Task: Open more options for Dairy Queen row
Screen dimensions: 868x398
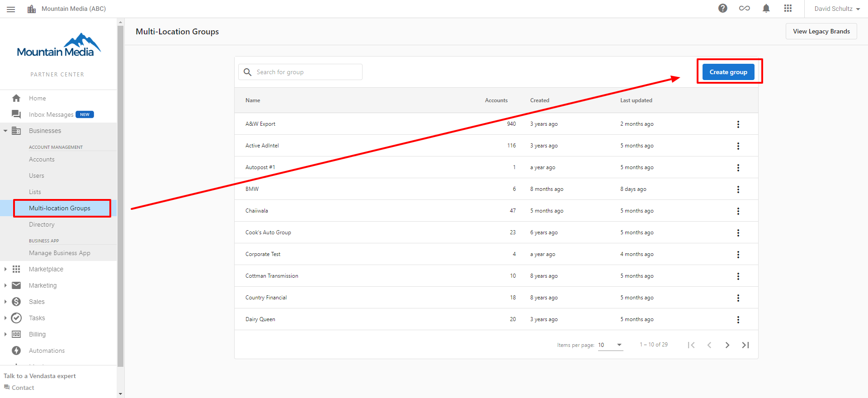Action: [x=738, y=320]
